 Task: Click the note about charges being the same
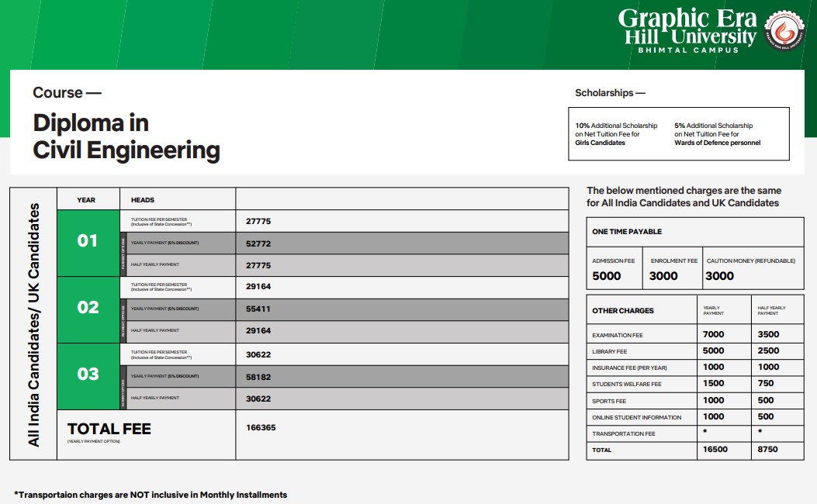[684, 197]
